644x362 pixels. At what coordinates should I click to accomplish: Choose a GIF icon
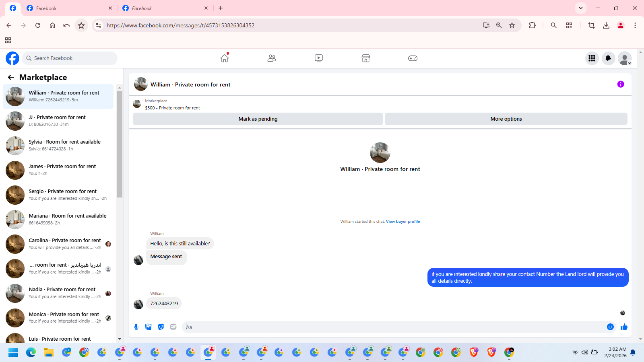(x=173, y=327)
